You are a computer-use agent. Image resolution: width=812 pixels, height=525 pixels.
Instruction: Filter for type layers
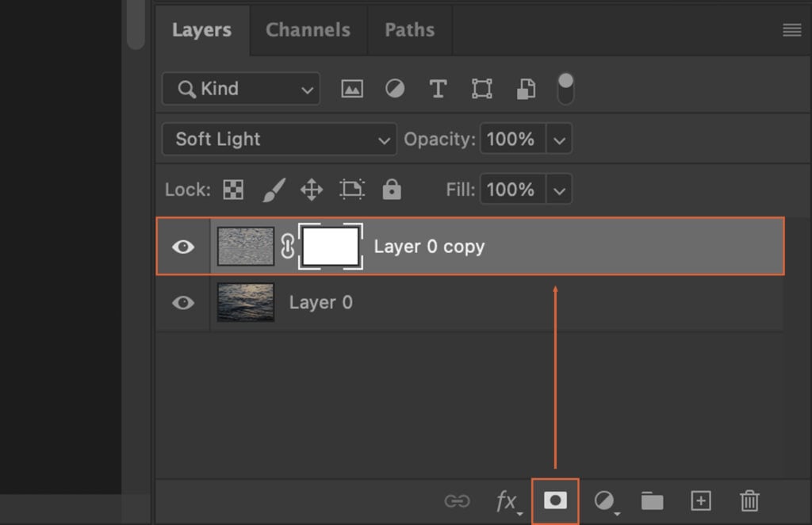tap(438, 88)
